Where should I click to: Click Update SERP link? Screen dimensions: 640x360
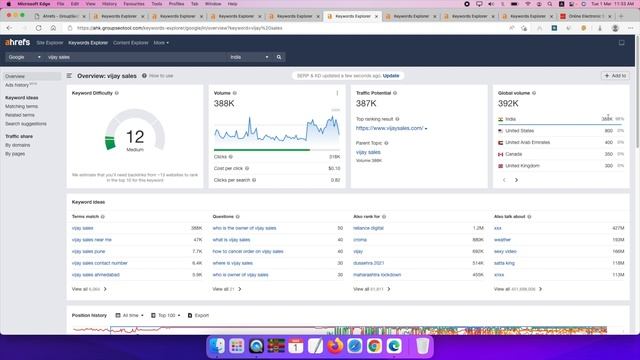[391, 76]
